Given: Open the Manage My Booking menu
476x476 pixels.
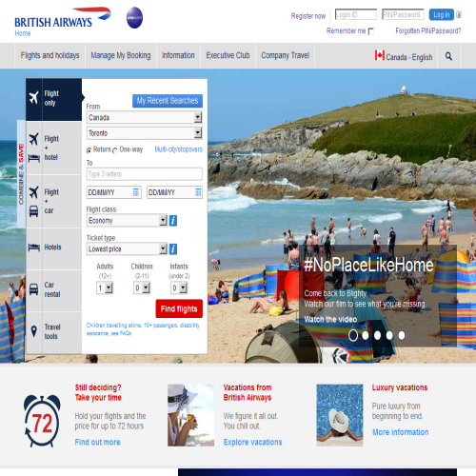Looking at the screenshot, I should tap(121, 55).
